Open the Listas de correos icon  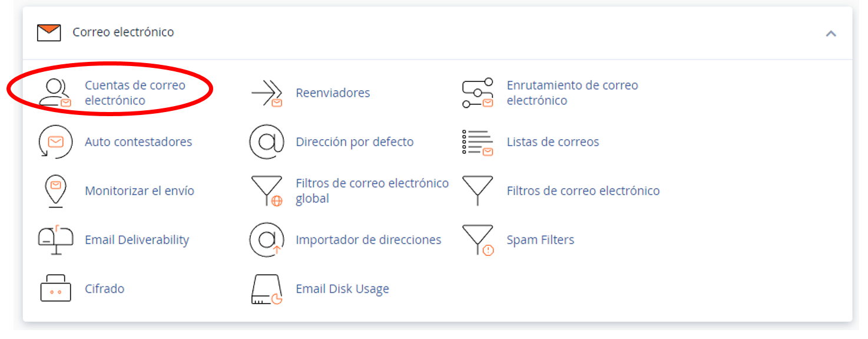tap(477, 142)
